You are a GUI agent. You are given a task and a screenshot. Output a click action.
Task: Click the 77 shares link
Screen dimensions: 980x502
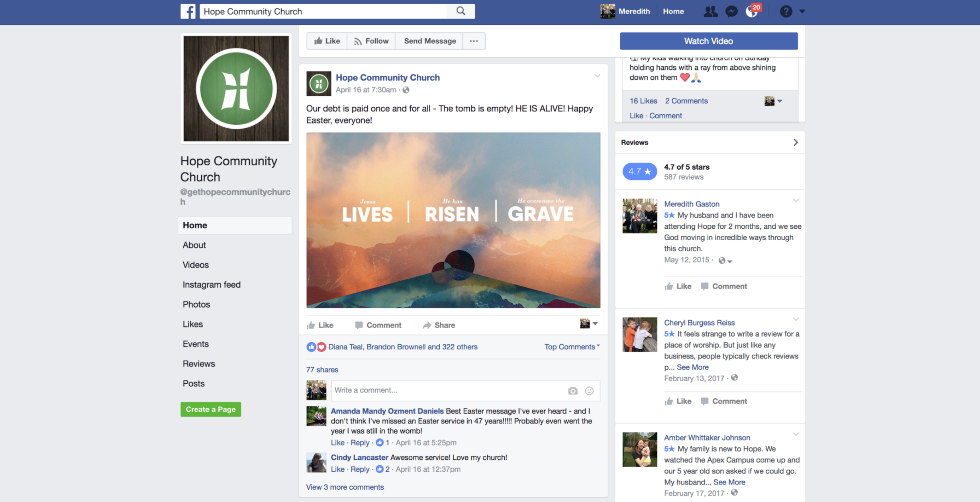322,370
